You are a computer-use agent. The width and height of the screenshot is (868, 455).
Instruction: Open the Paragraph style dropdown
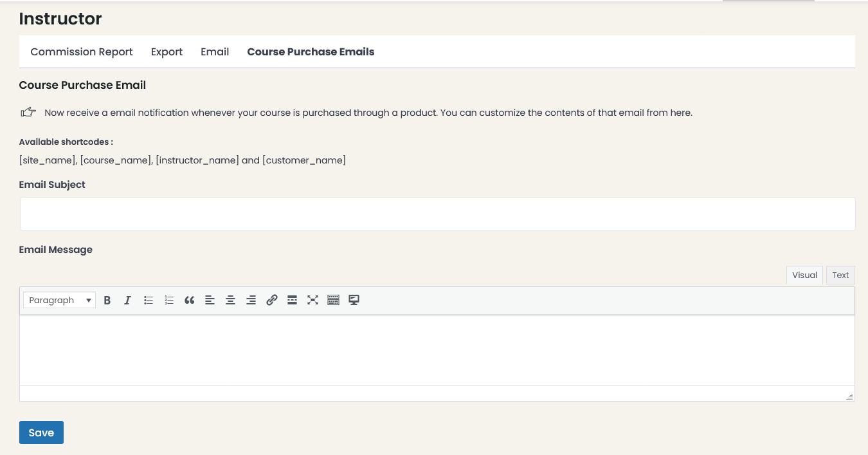[x=59, y=300]
